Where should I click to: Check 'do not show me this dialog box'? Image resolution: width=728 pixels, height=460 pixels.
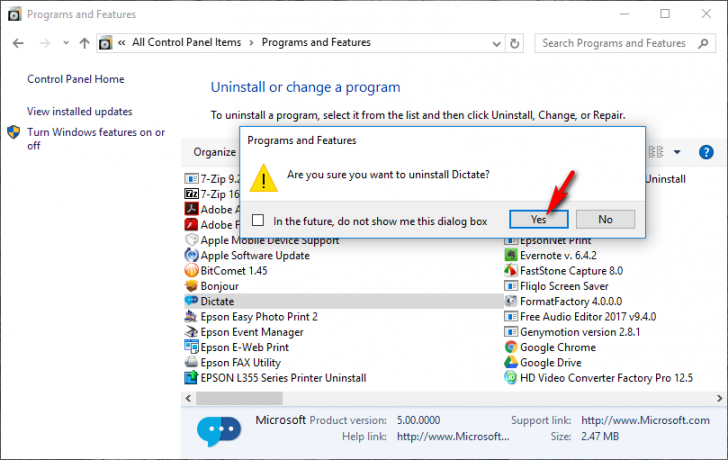[258, 220]
